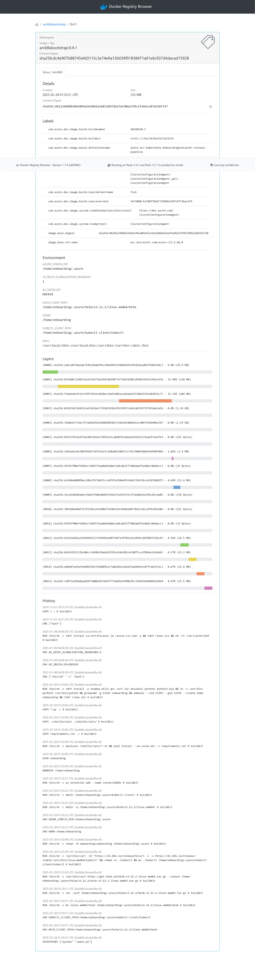Copy the content digest with clipboard icon
Viewport: 255px width, 980px height.
210,107
